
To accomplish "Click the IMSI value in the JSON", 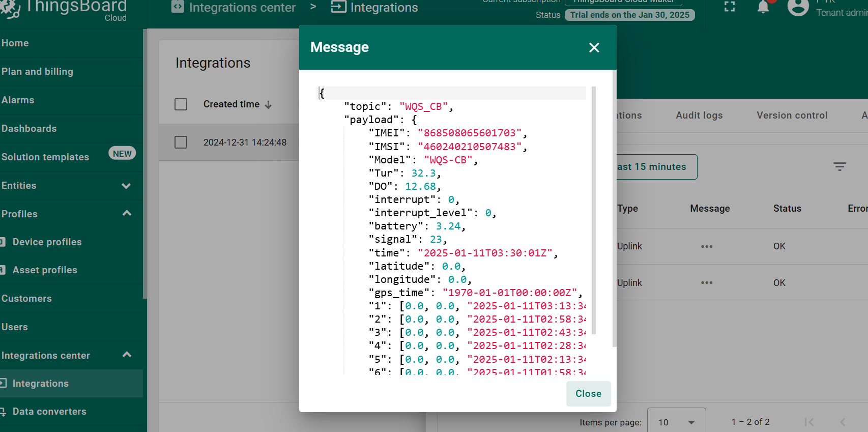I will click(470, 147).
